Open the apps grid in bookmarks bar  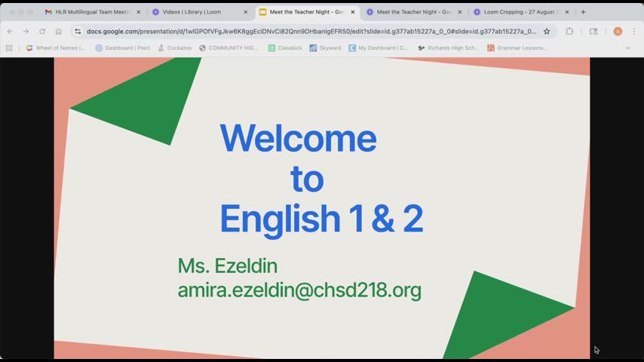coord(9,48)
